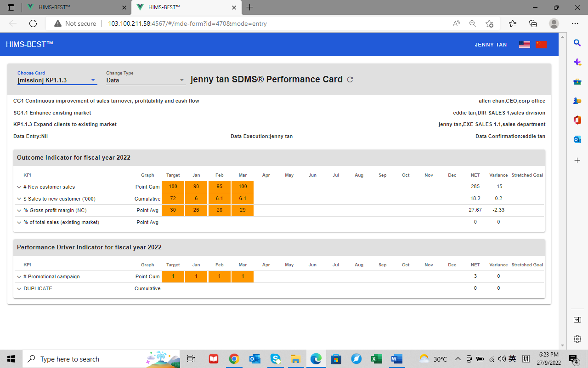Expand the % Gross profit margin (NC) row
This screenshot has width=588, height=368.
pyautogui.click(x=19, y=211)
